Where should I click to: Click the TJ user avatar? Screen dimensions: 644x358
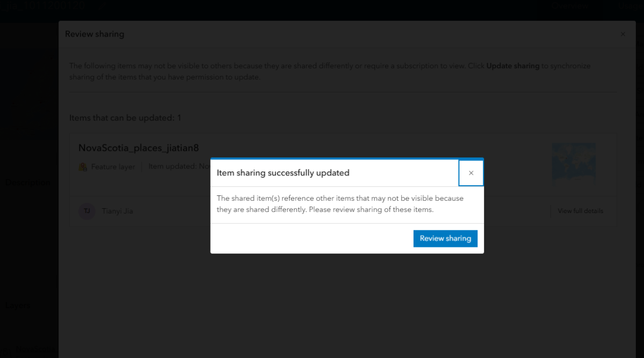87,211
